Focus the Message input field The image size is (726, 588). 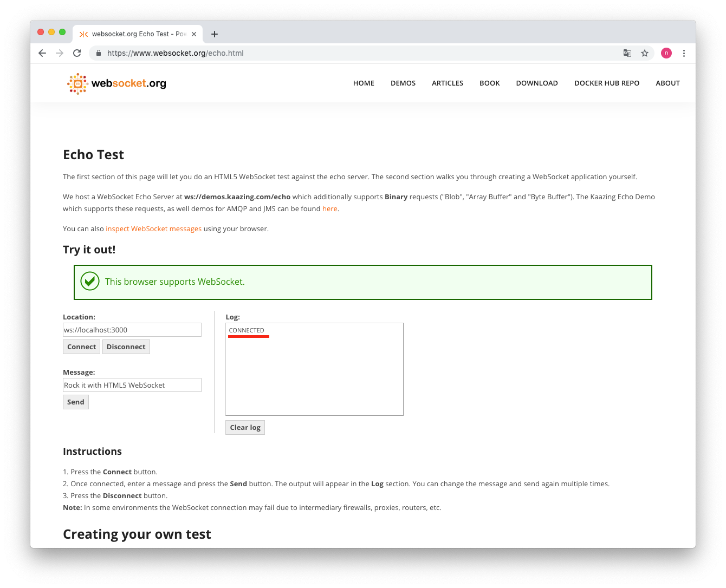[x=132, y=385]
